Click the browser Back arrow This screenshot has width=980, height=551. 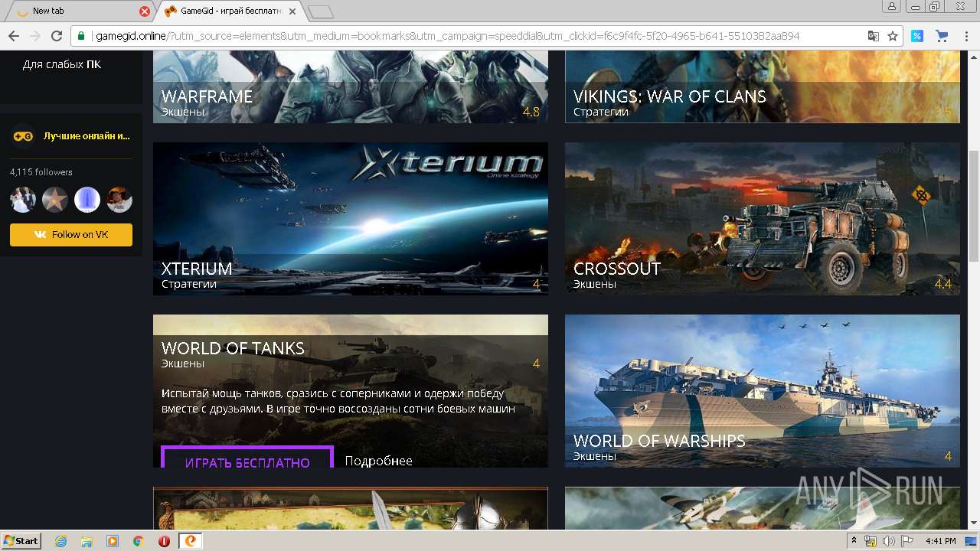[x=14, y=36]
